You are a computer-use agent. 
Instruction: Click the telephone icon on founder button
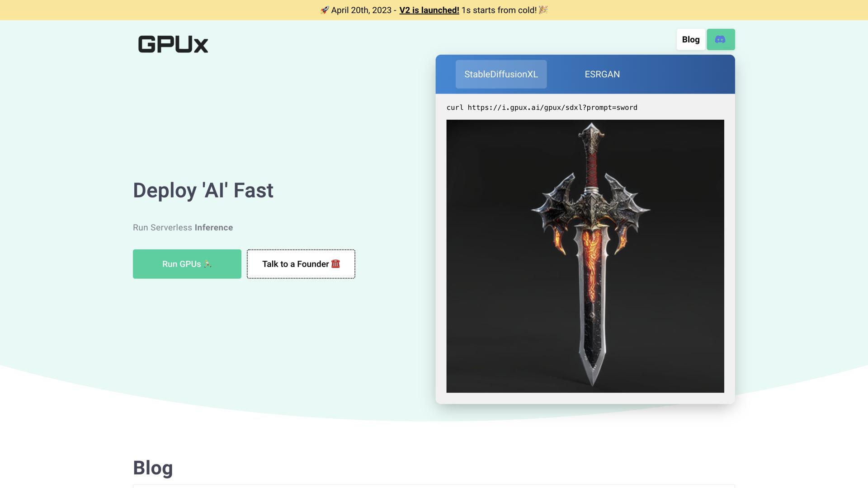(336, 264)
